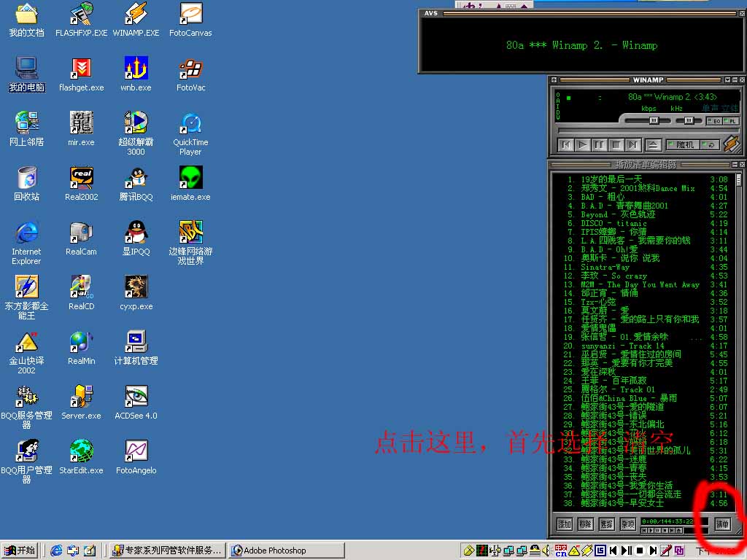Select the 计算机管理 desktop icon
The width and height of the screenshot is (747, 560).
136,348
